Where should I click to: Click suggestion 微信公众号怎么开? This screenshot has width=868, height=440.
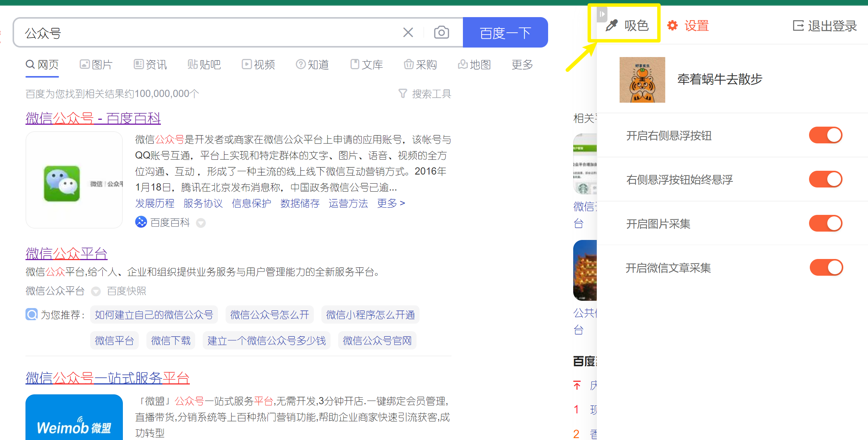click(x=270, y=315)
